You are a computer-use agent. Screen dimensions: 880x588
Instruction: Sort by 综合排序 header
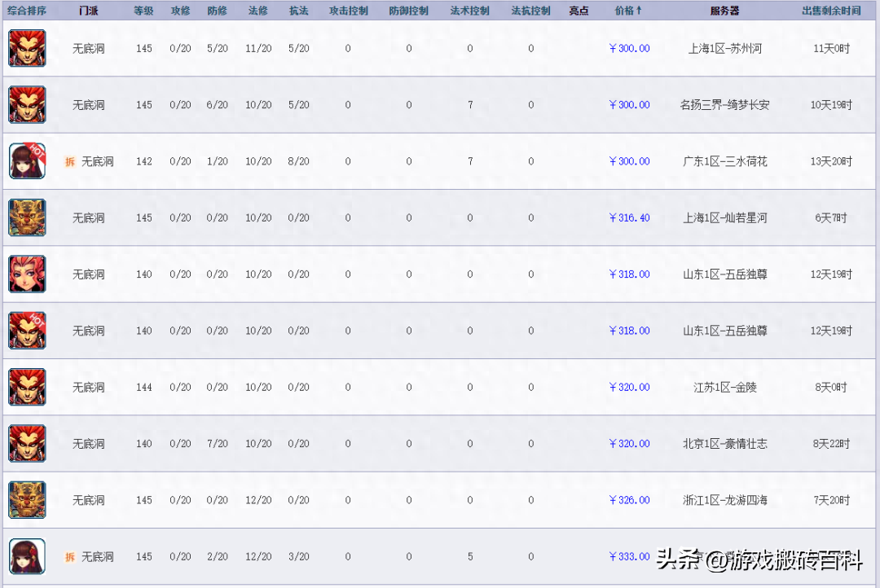26,10
